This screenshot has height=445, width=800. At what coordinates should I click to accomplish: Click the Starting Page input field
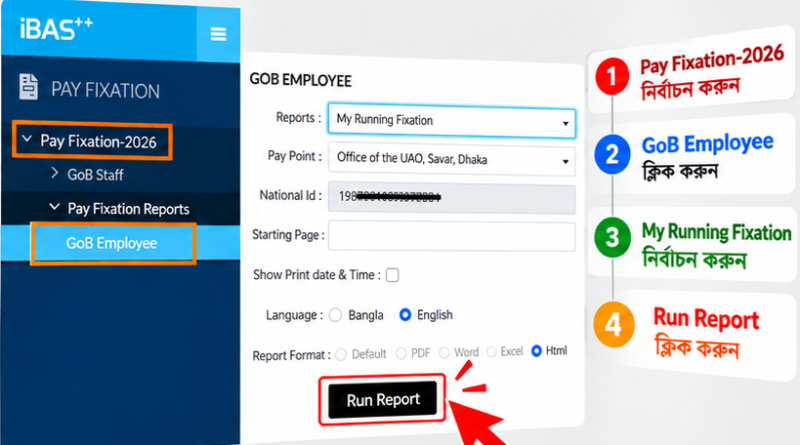(x=452, y=236)
